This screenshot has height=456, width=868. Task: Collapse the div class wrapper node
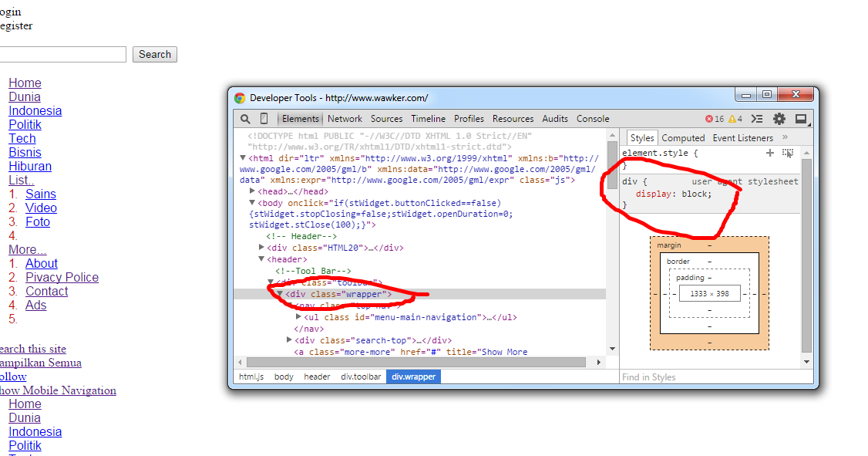[x=280, y=294]
